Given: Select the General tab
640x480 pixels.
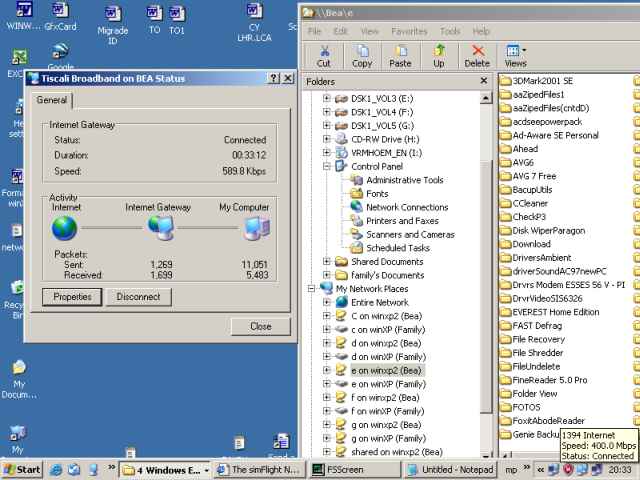Looking at the screenshot, I should (52, 100).
